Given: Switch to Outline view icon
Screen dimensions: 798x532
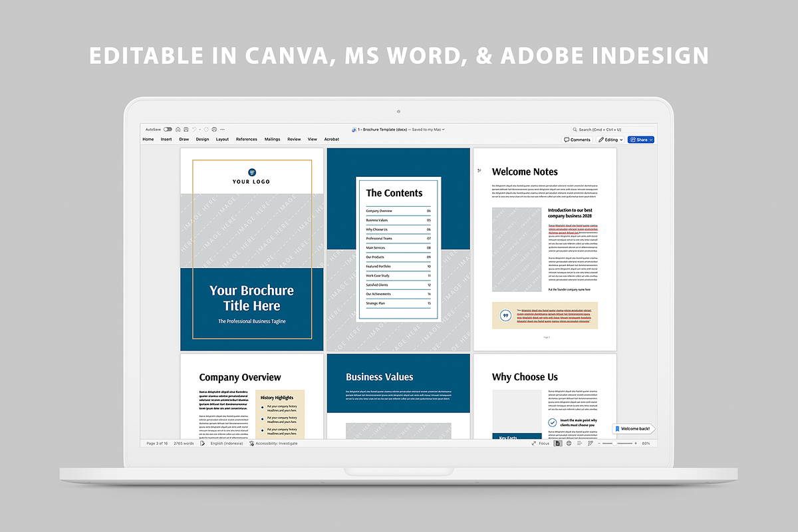Looking at the screenshot, I should tap(579, 443).
